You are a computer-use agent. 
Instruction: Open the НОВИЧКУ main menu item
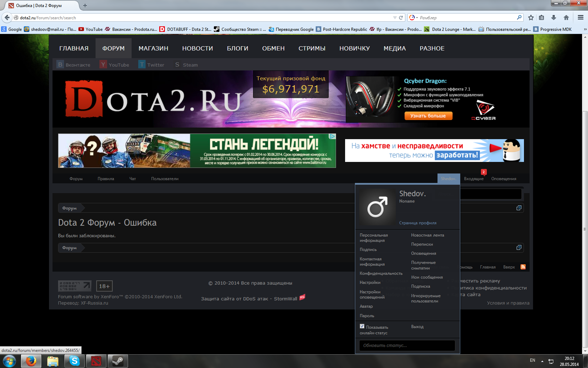(355, 48)
